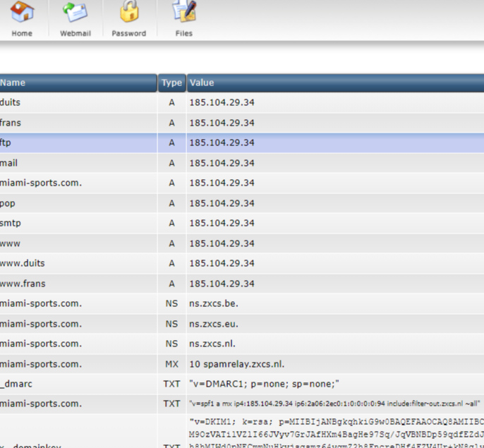The image size is (484, 448).
Task: Click the IP value in the www row
Action: 222,243
